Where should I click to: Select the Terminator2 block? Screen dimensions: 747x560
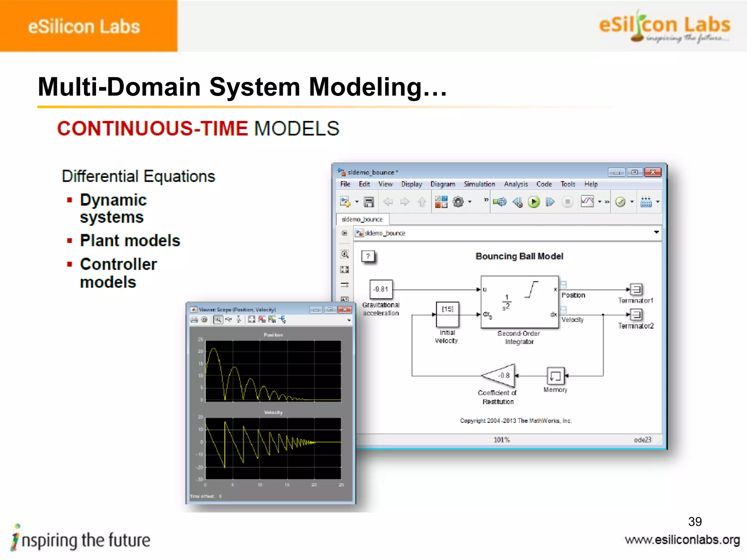(636, 314)
